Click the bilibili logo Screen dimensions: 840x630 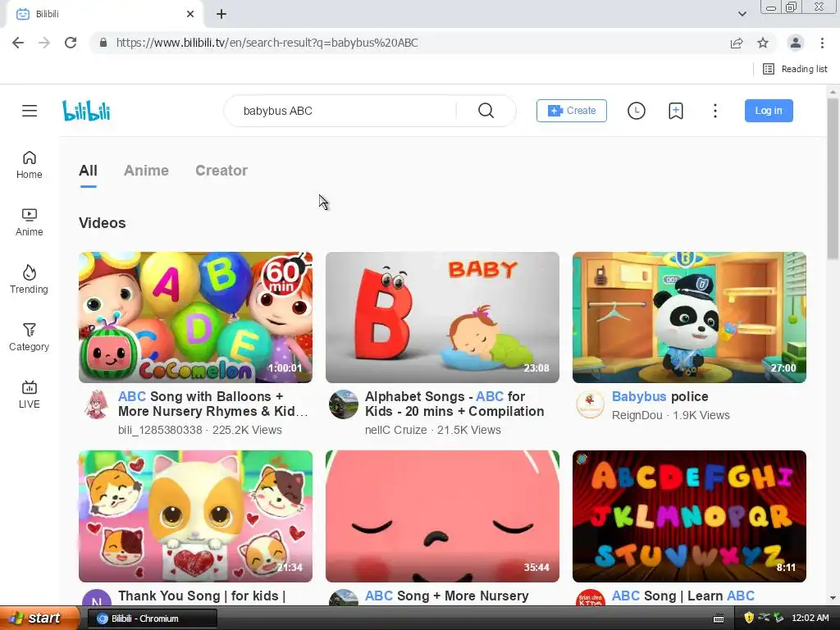pyautogui.click(x=86, y=111)
